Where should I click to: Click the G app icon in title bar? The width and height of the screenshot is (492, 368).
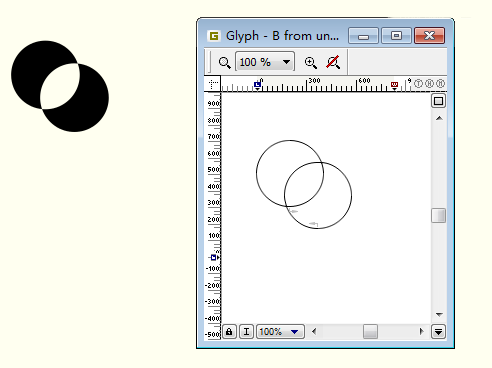[x=214, y=36]
